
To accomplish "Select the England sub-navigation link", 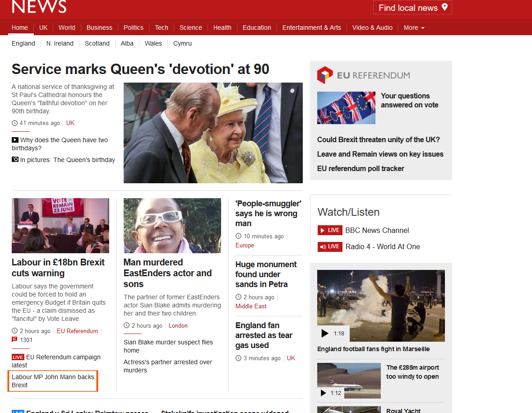I will (x=23, y=43).
